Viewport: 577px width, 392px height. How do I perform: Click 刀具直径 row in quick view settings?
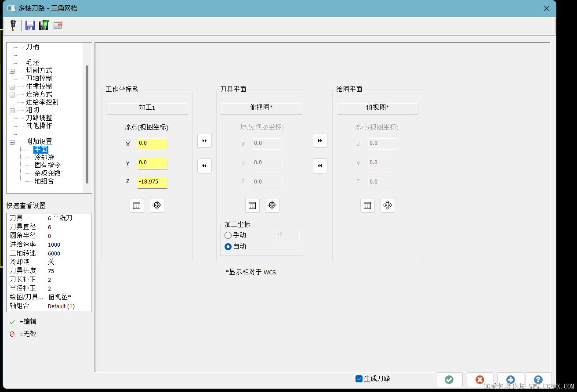click(49, 227)
